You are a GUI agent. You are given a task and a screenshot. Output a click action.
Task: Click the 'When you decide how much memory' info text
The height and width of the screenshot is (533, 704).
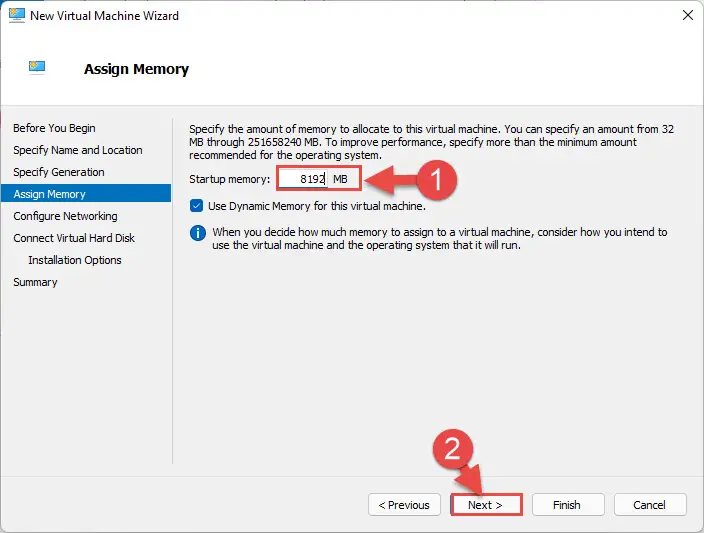(440, 238)
